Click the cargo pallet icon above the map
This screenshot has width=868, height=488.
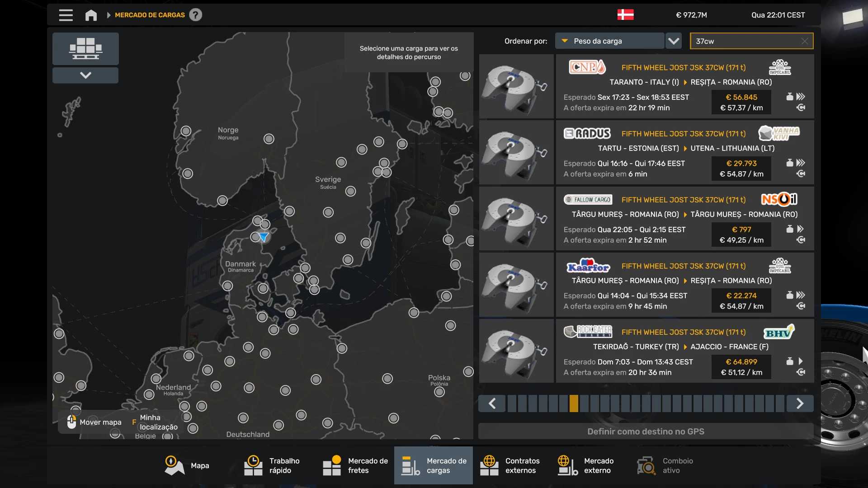point(85,48)
